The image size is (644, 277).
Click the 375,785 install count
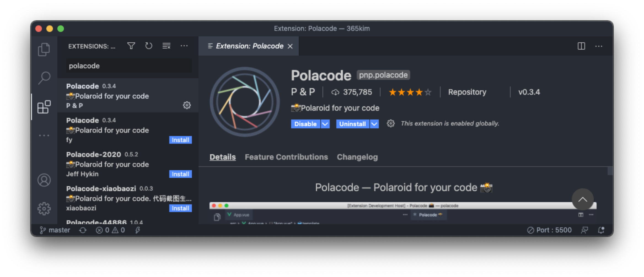[351, 92]
